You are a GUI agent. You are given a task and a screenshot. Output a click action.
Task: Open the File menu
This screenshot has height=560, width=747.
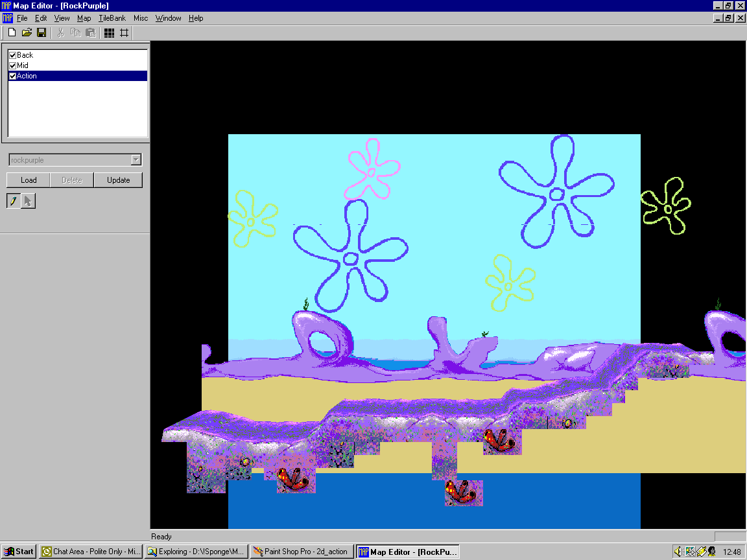[x=22, y=18]
